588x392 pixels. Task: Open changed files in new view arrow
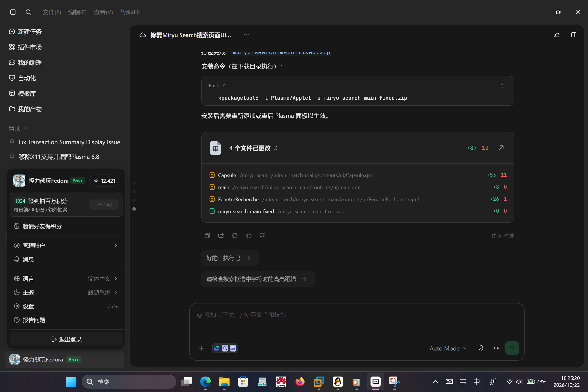pos(501,148)
